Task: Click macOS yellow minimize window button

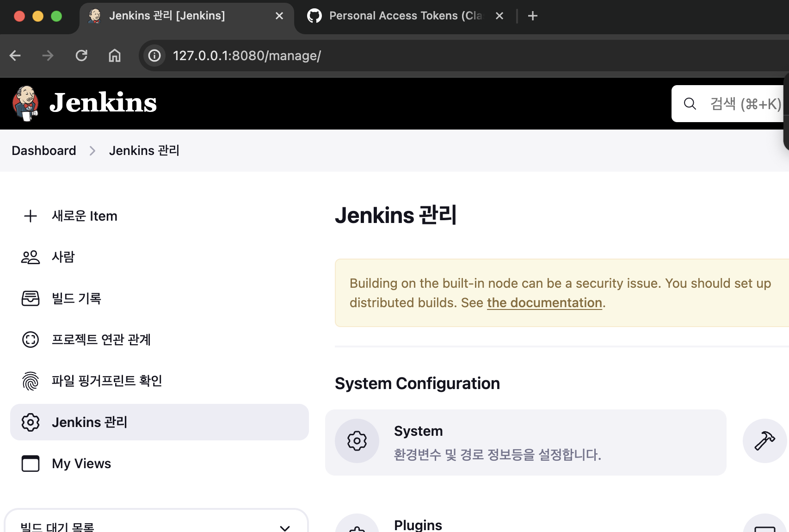Action: pyautogui.click(x=38, y=16)
